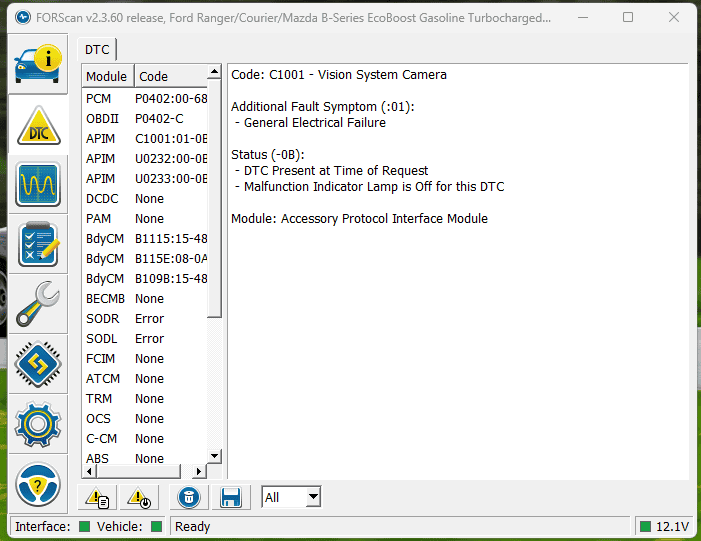Screen dimensions: 701x541
Task: Select the TRM module row
Action: 145,398
